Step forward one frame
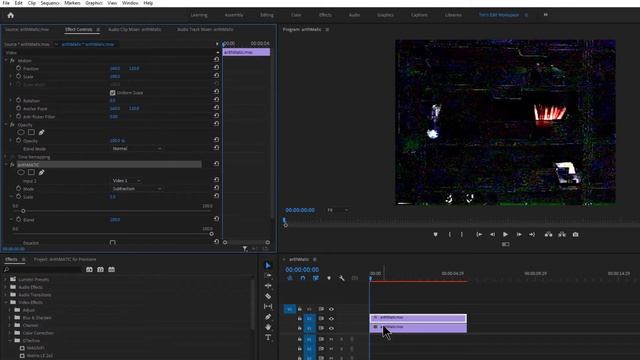This screenshot has height=360, width=640. [519, 234]
